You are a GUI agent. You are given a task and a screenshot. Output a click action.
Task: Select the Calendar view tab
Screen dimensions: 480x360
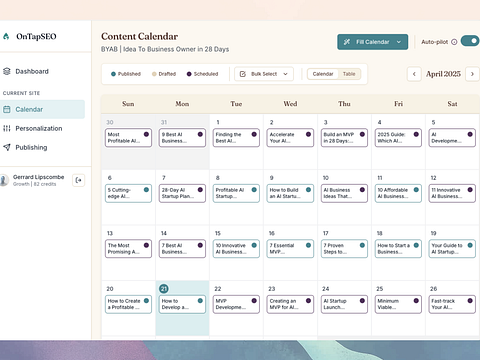click(x=323, y=74)
